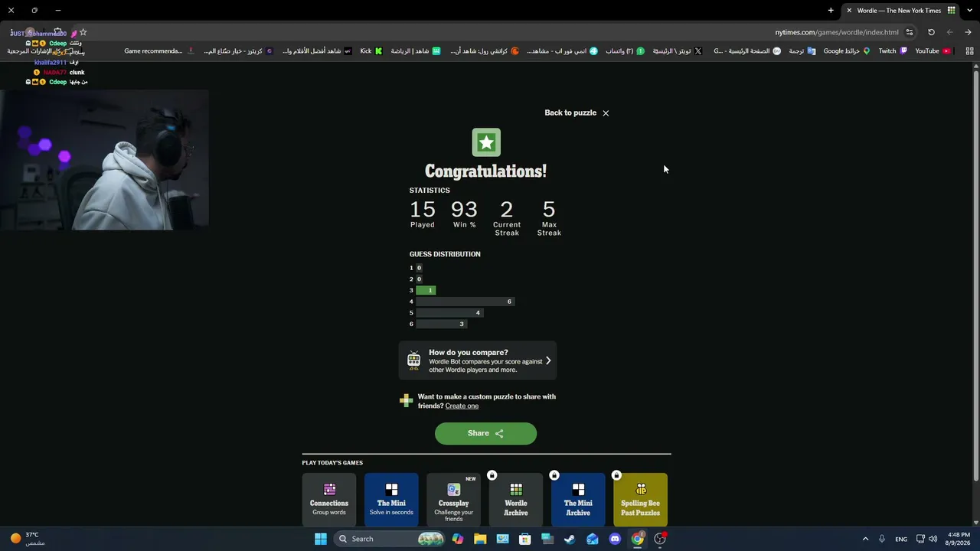The image size is (980, 551).
Task: Click the microphone tray icon
Action: tap(882, 539)
